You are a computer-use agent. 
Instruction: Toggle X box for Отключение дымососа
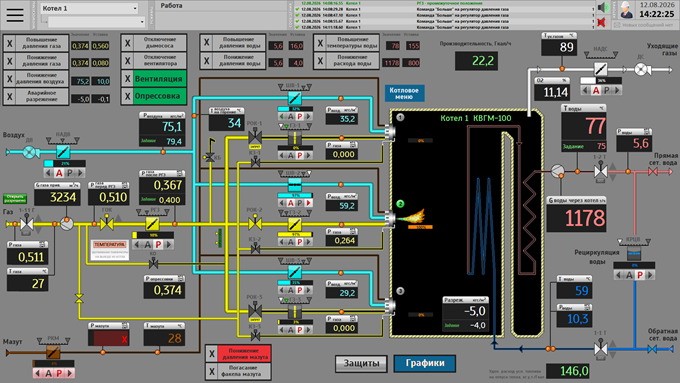128,43
